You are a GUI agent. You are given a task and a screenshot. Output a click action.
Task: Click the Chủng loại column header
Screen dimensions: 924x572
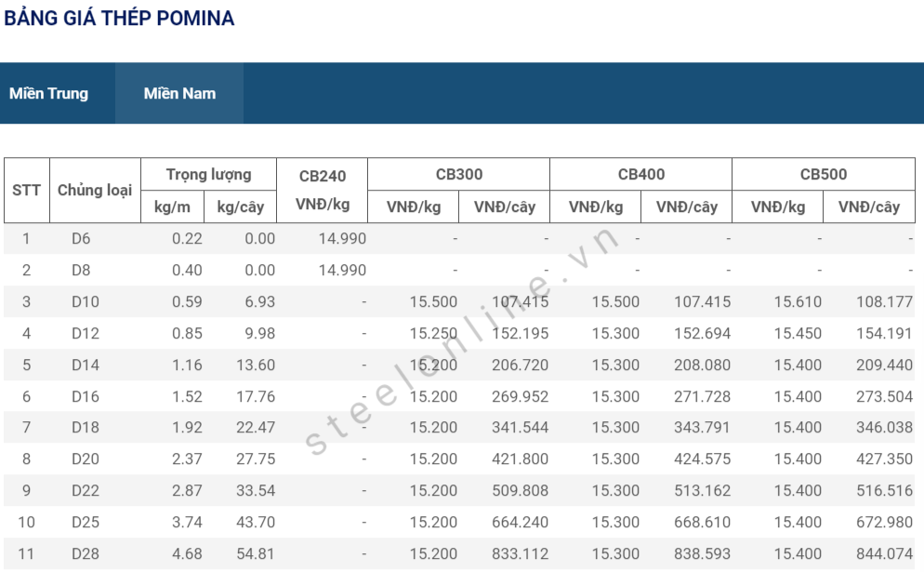point(95,190)
